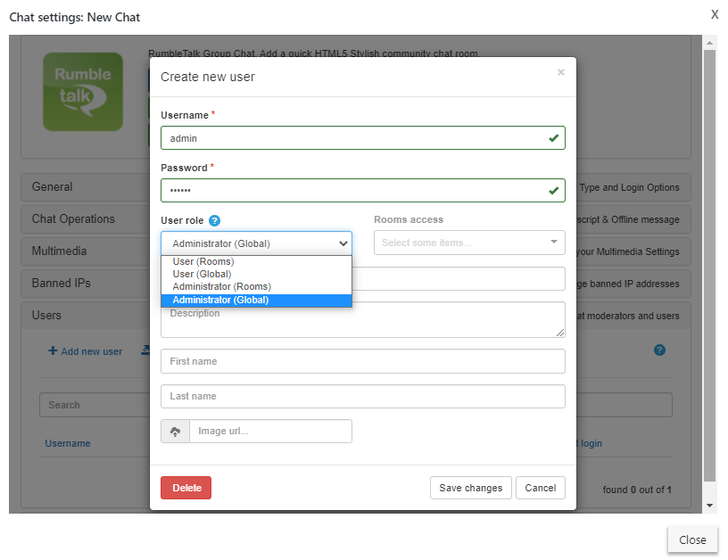Select User (Global) role option
The image size is (728, 560).
tap(202, 274)
